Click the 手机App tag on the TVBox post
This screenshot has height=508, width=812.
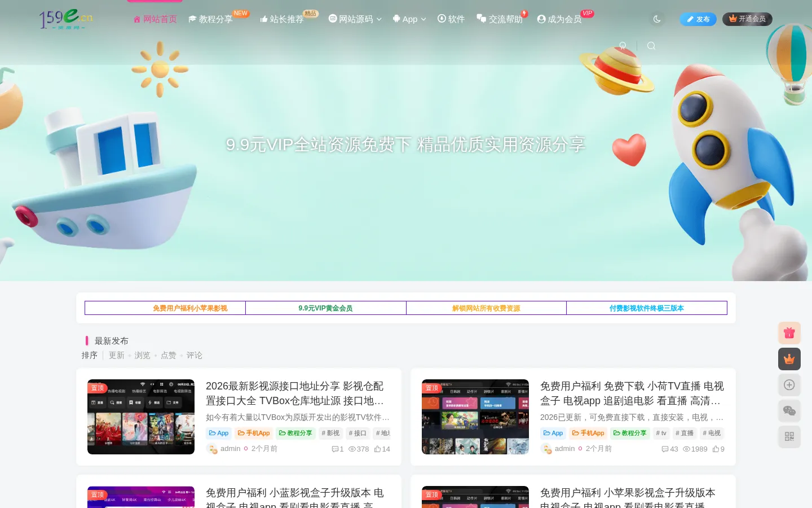[254, 433]
